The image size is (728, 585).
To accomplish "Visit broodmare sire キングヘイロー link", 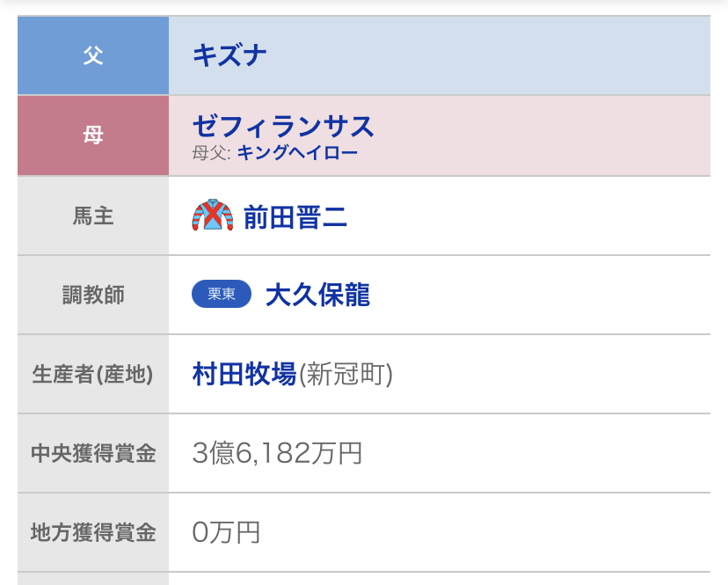I will (297, 153).
